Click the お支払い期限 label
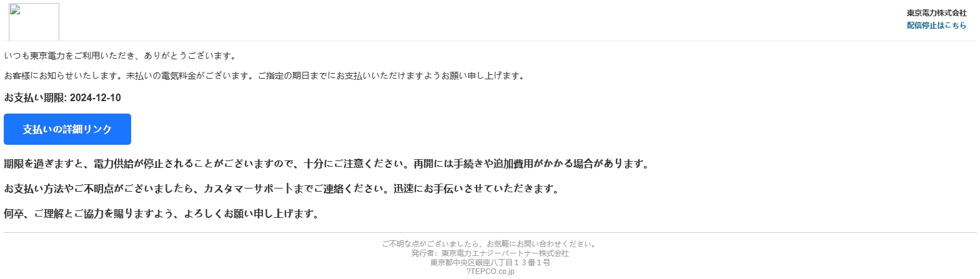 [x=35, y=97]
